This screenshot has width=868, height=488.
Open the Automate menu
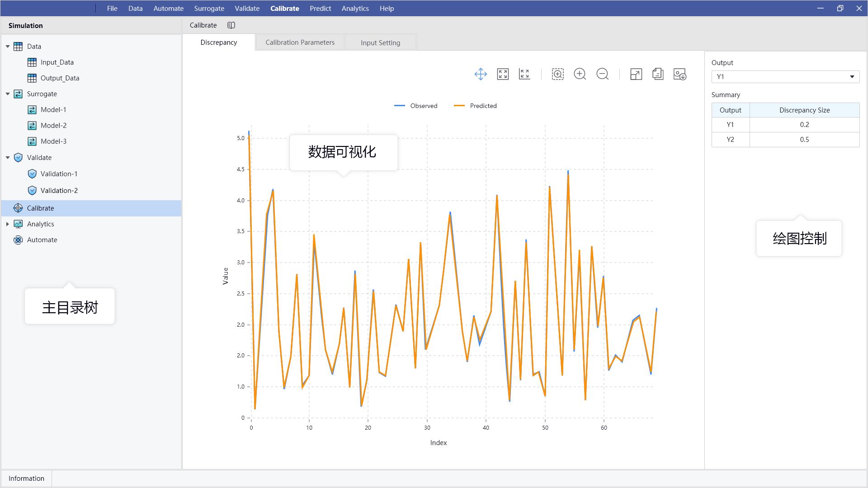(168, 8)
